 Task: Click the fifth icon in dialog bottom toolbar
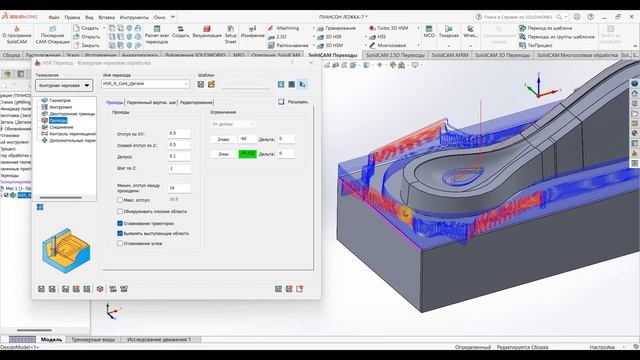(87, 289)
